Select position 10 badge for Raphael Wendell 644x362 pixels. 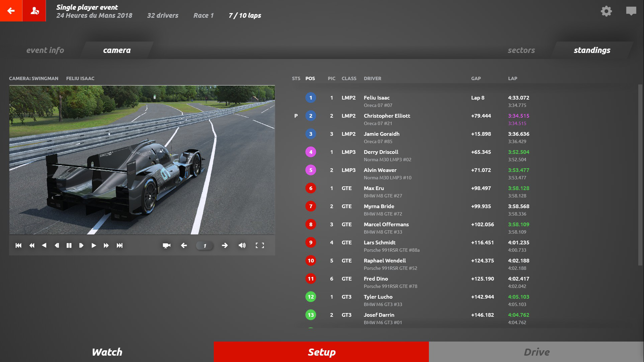pyautogui.click(x=311, y=261)
